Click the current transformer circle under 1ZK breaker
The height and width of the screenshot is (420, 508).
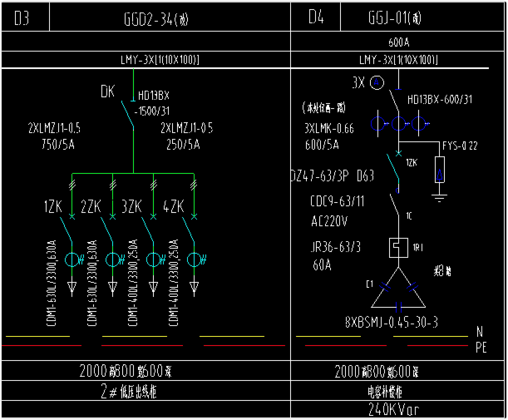[x=72, y=259]
